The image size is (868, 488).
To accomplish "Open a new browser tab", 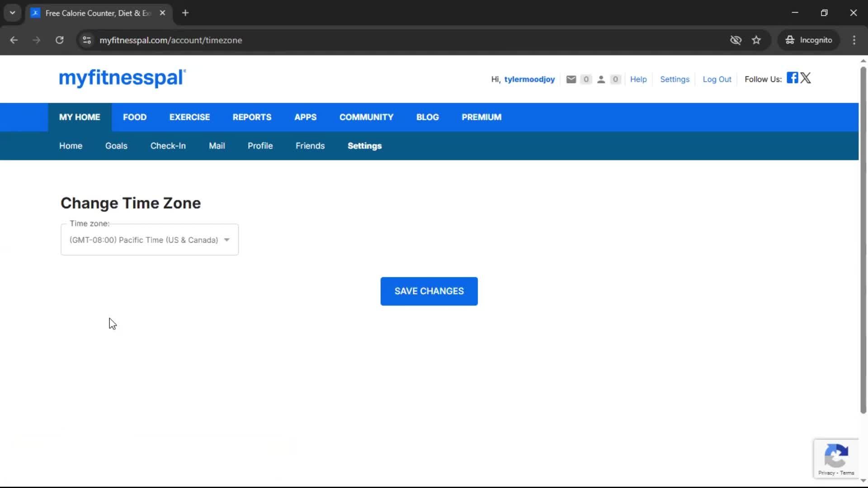I will (x=185, y=13).
